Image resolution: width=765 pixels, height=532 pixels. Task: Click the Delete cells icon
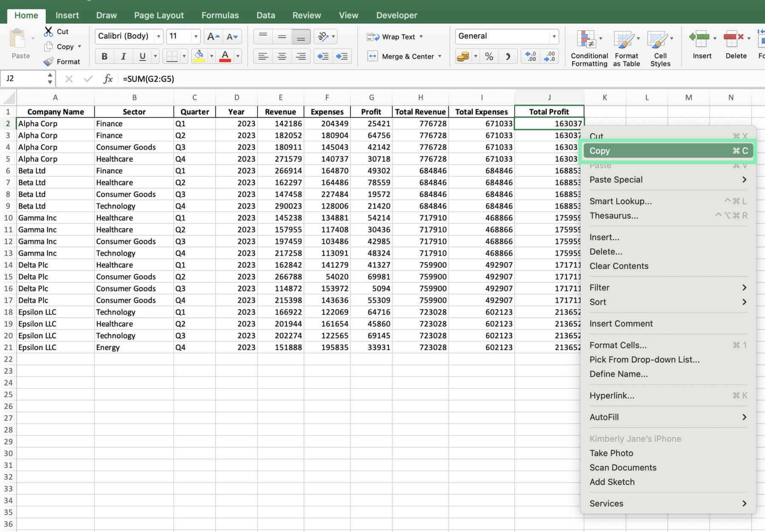[734, 38]
